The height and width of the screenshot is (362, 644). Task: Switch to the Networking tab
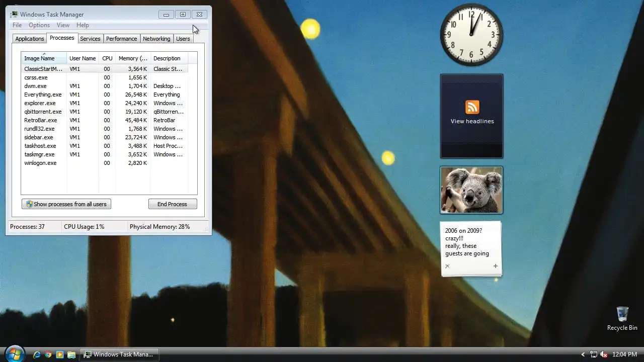pyautogui.click(x=156, y=39)
